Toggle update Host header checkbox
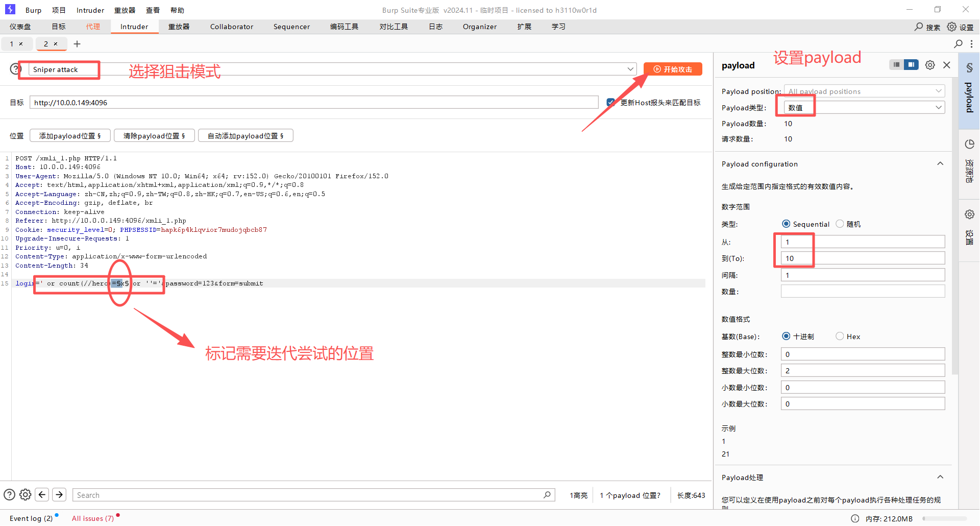 (610, 103)
